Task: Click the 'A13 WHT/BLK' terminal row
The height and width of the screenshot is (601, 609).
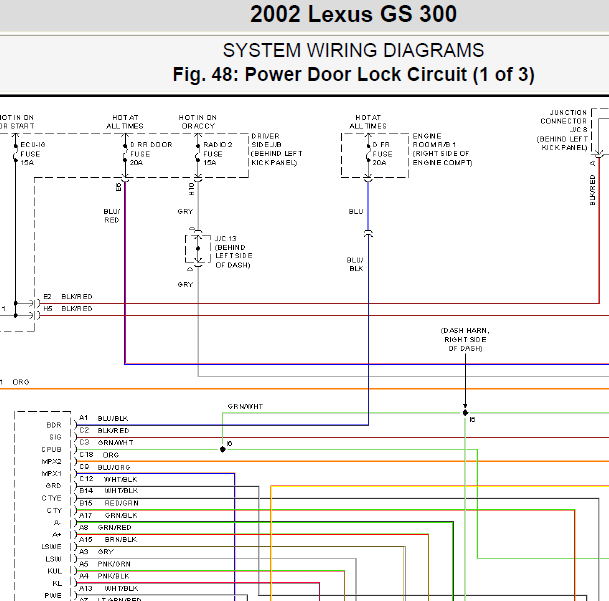Action: tap(108, 589)
